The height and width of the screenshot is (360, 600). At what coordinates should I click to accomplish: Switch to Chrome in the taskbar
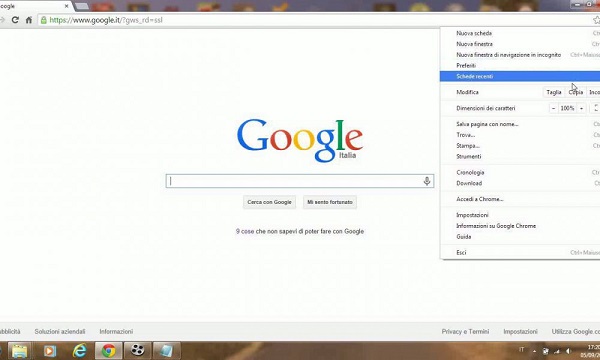tap(108, 350)
